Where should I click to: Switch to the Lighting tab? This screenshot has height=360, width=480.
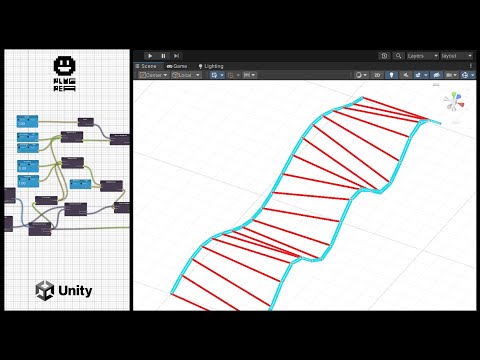pyautogui.click(x=211, y=66)
